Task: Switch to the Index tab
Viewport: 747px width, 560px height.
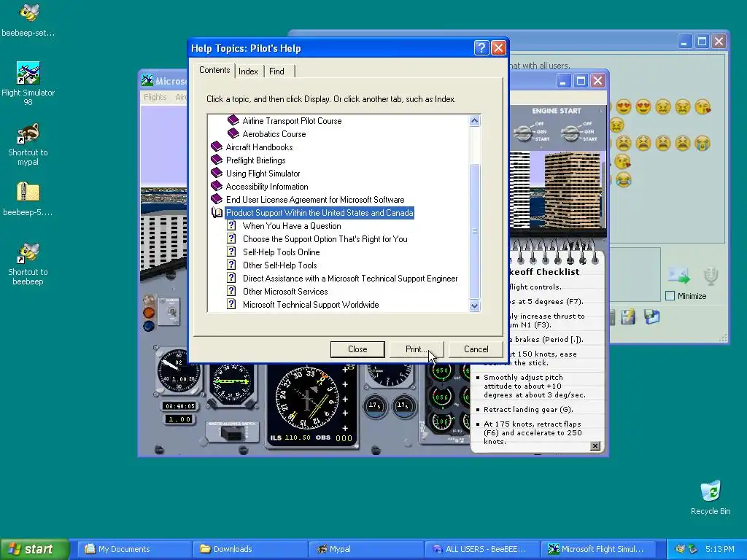Action: tap(248, 71)
